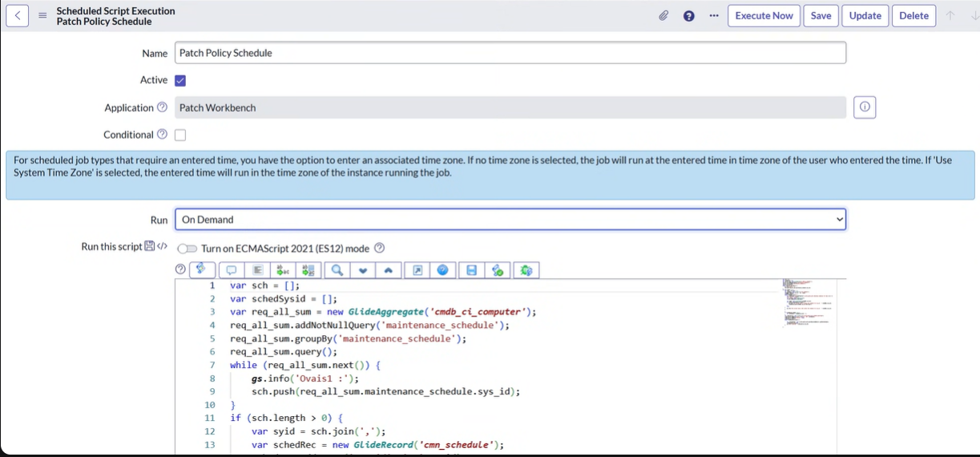Open the form context hamburger menu

(42, 16)
